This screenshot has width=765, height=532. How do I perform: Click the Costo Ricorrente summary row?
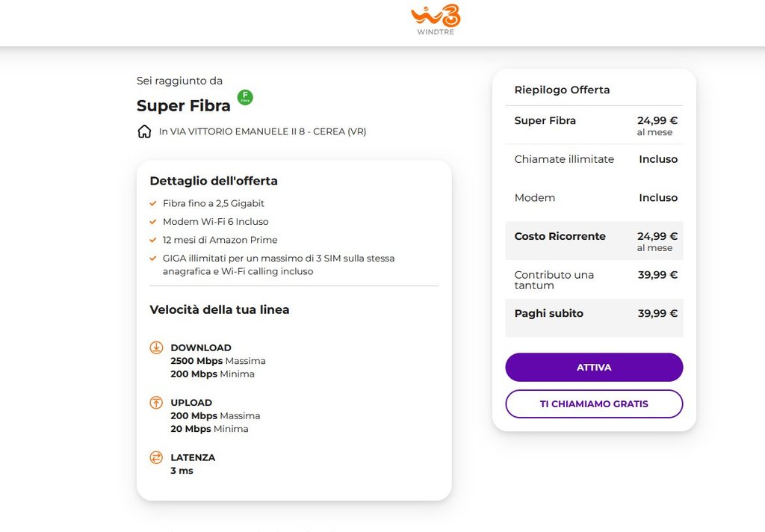click(594, 241)
